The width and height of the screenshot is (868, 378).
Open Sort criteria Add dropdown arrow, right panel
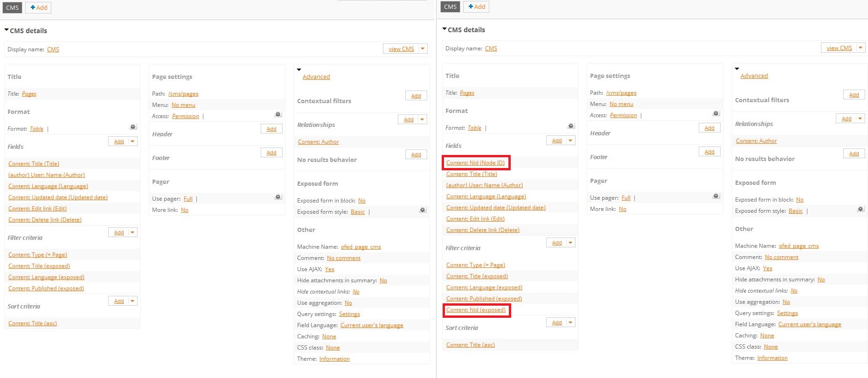570,322
